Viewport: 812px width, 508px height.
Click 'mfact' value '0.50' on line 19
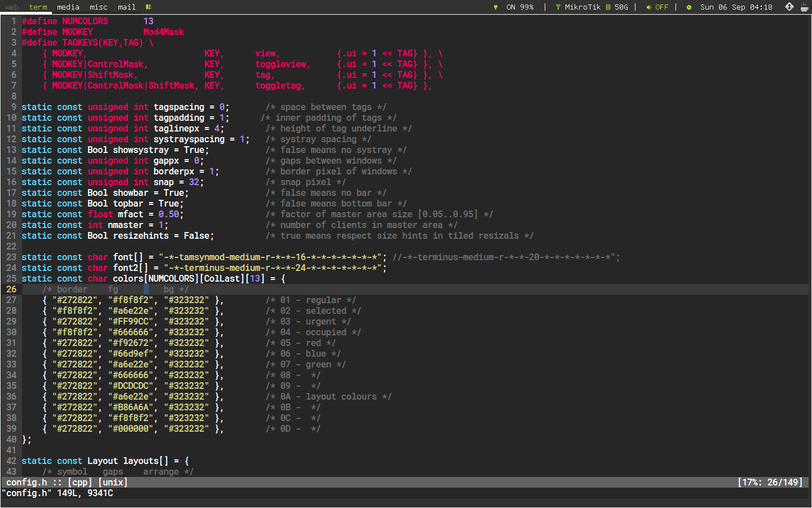[x=169, y=214]
